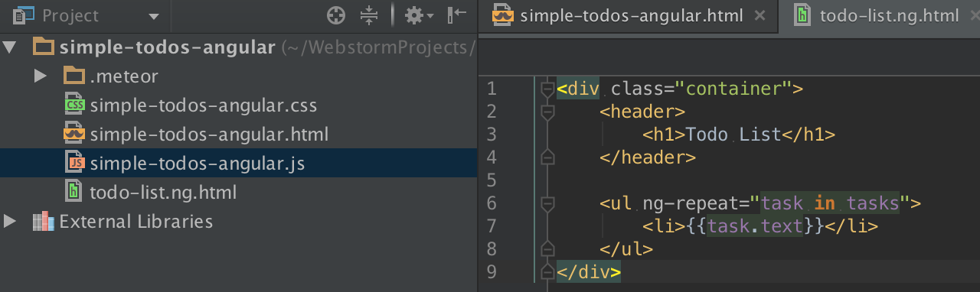The width and height of the screenshot is (980, 292).
Task: Expand the External Libraries node
Action: [x=9, y=222]
